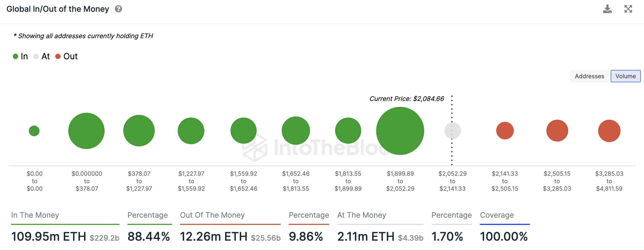Click the red bubble for $2,141.33 to $2,505.15
The image size is (644, 250).
click(x=505, y=131)
